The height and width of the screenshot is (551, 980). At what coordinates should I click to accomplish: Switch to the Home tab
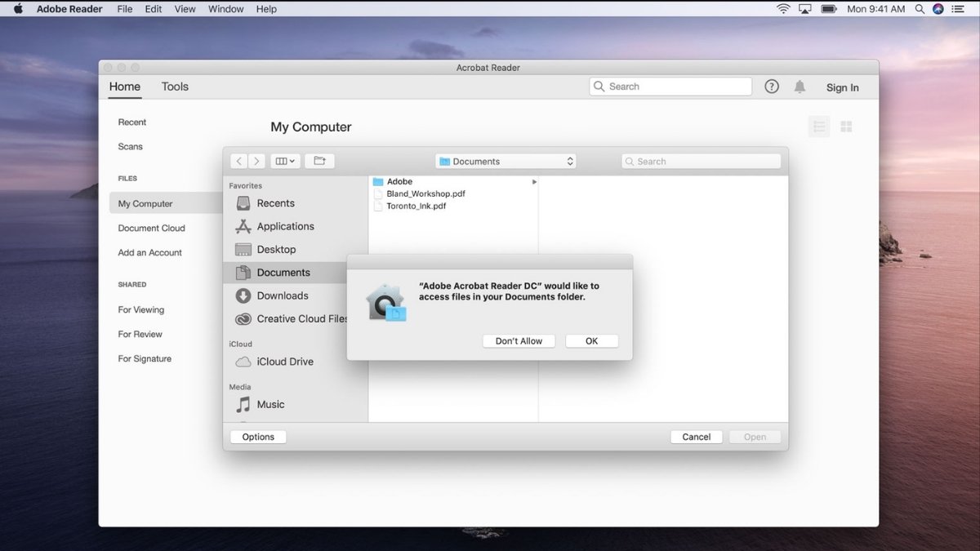125,87
